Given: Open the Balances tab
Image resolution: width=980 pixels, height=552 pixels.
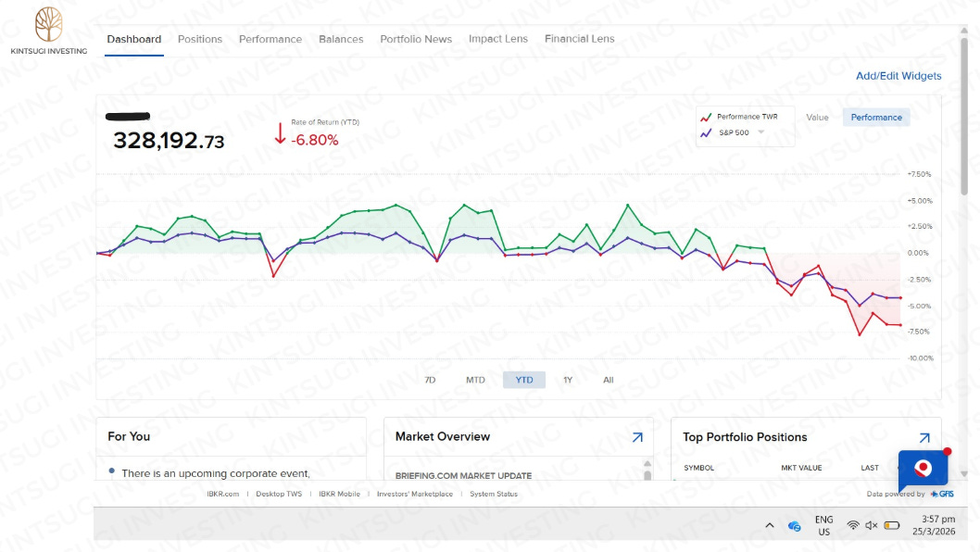Looking at the screenshot, I should click(341, 39).
